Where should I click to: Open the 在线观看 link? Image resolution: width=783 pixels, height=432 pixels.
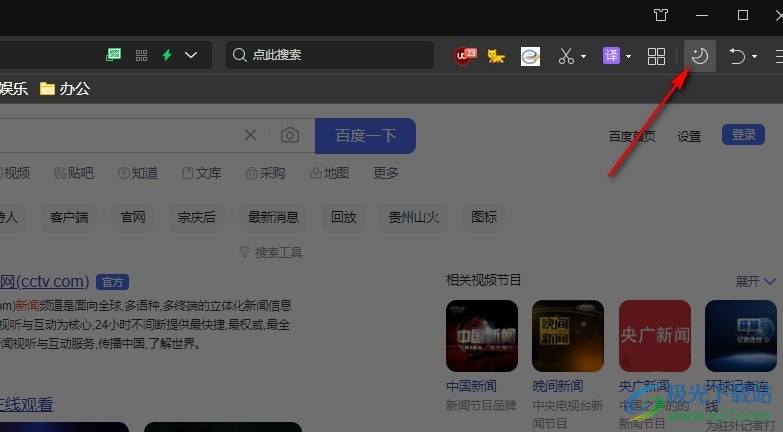pyautogui.click(x=26, y=404)
